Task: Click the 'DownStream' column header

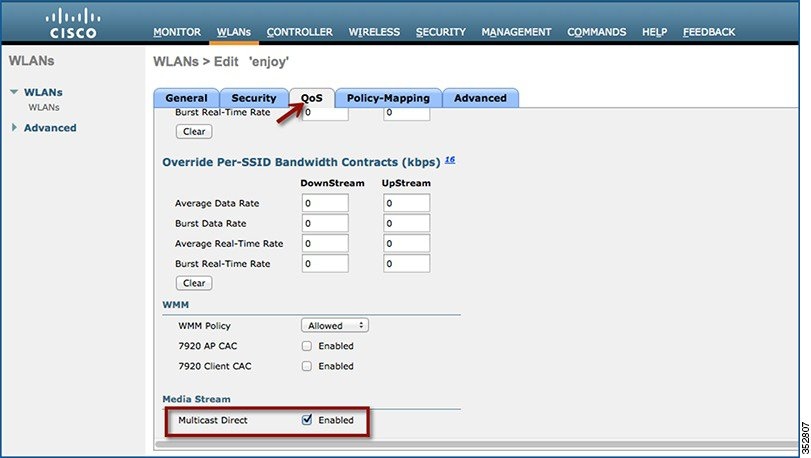Action: 332,183
